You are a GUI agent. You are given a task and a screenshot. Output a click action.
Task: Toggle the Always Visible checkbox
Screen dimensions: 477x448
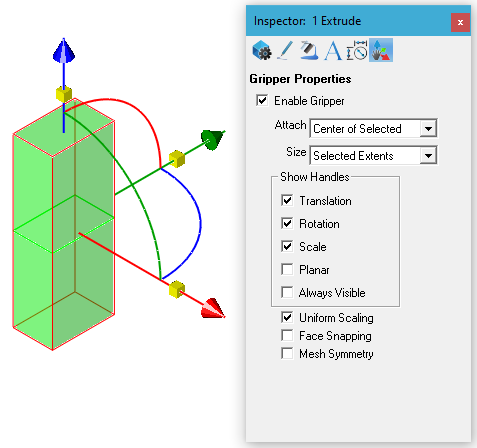click(287, 292)
